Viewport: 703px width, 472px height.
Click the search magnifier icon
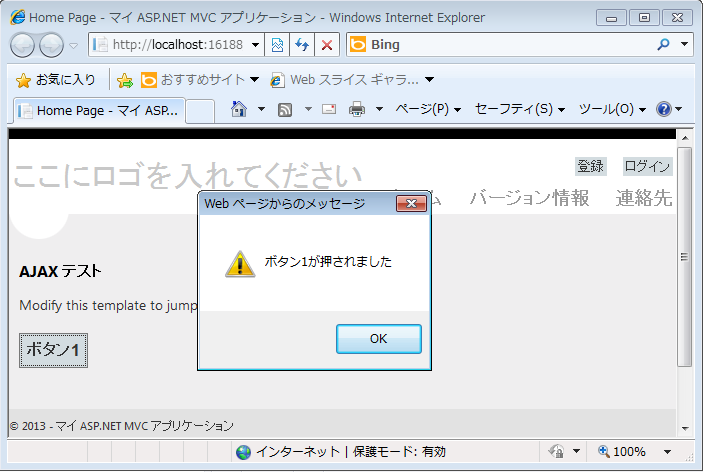663,44
